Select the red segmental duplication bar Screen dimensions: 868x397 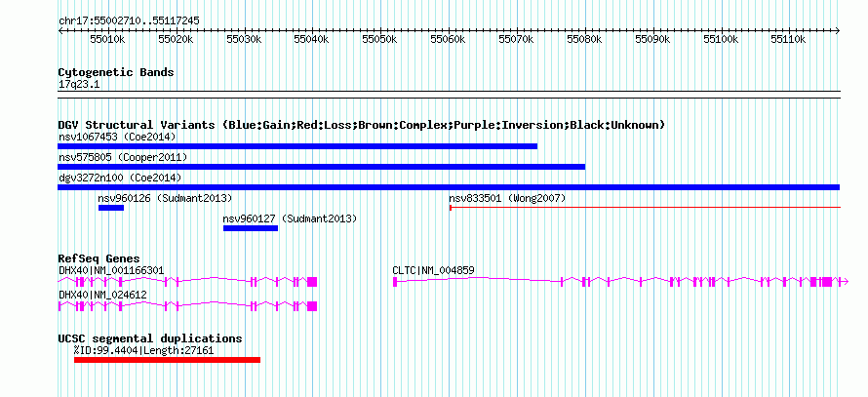[x=167, y=360]
